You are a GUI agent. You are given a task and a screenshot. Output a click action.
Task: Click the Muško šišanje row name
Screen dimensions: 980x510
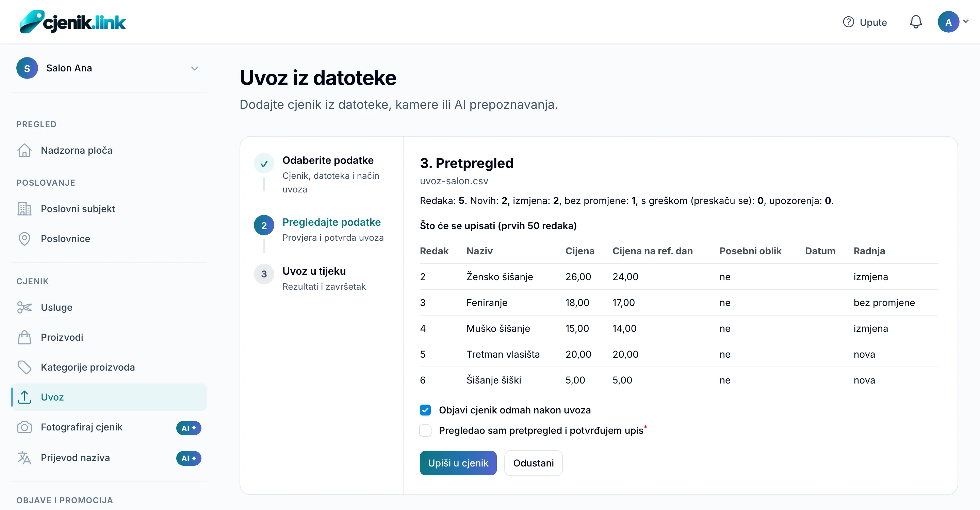[498, 328]
